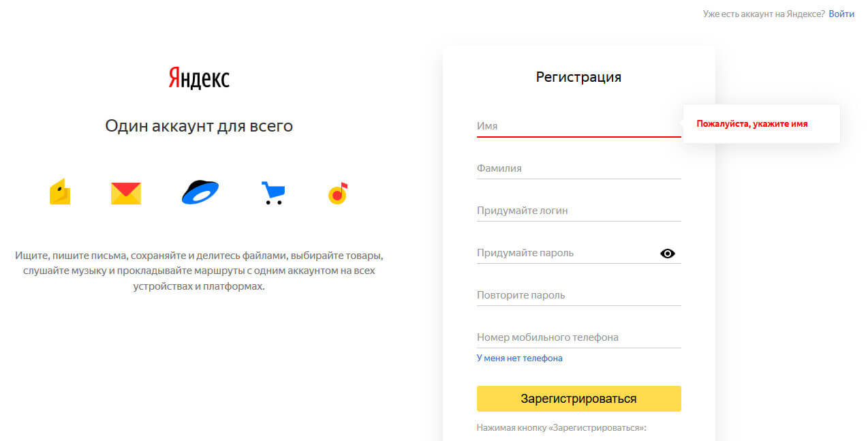This screenshot has width=868, height=441.
Task: Toggle password visibility with the eye icon
Action: tap(668, 254)
